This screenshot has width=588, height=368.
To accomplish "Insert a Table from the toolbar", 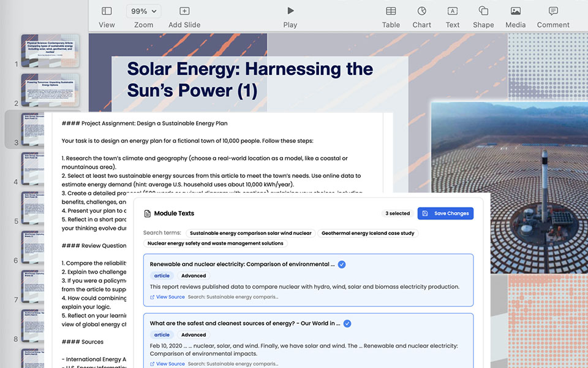I will pos(391,11).
